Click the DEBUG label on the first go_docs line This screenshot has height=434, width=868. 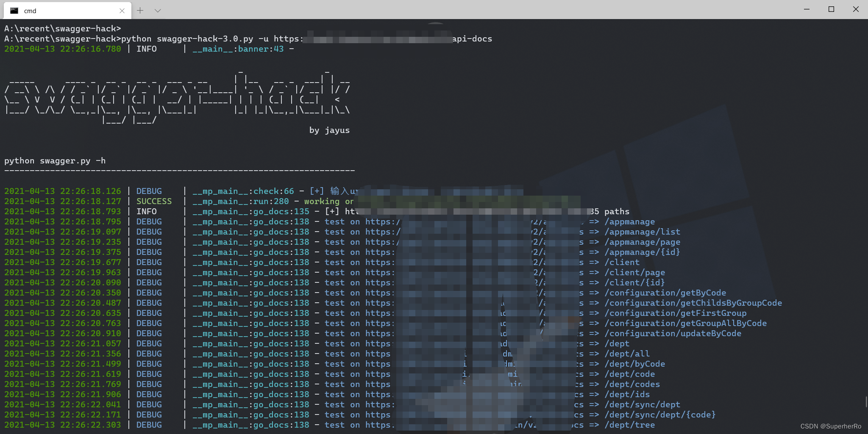point(149,221)
